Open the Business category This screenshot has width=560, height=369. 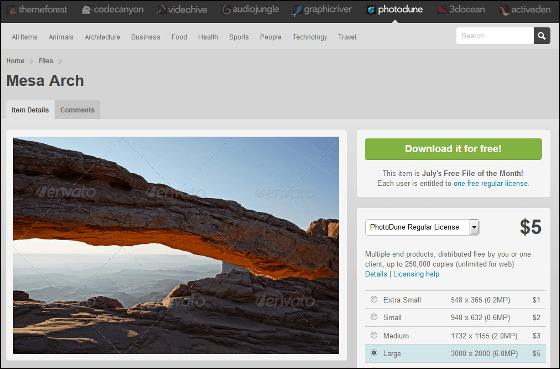click(x=146, y=37)
